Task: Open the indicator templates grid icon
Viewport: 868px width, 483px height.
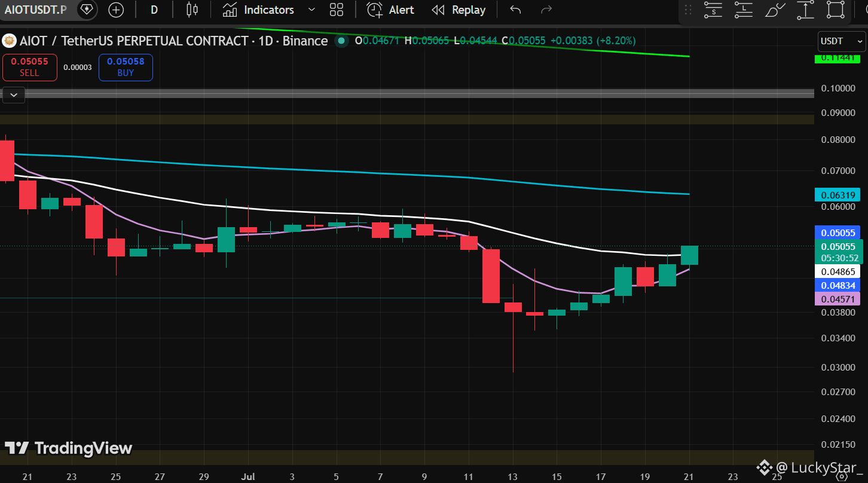Action: (337, 10)
